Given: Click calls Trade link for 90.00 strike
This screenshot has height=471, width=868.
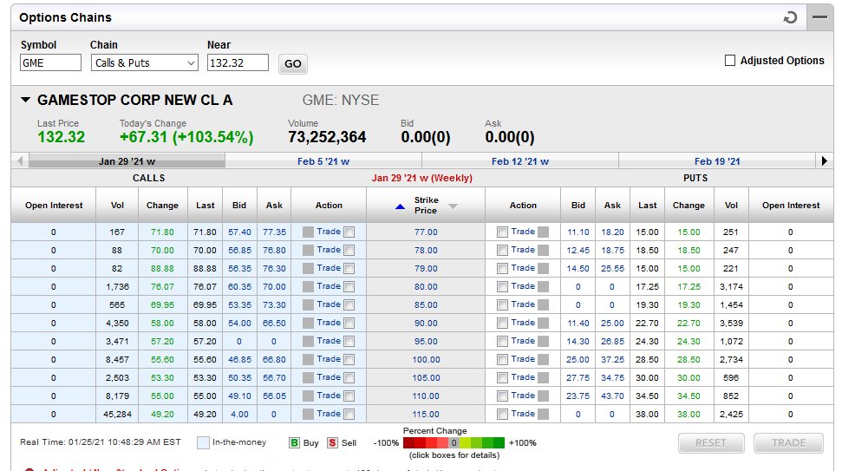Looking at the screenshot, I should [x=329, y=323].
